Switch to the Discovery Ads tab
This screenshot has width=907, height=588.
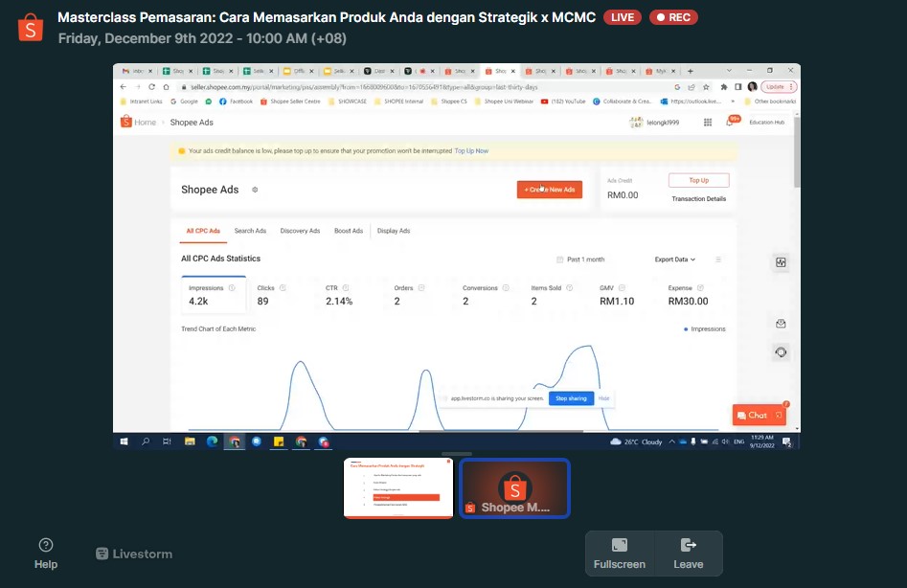[300, 231]
